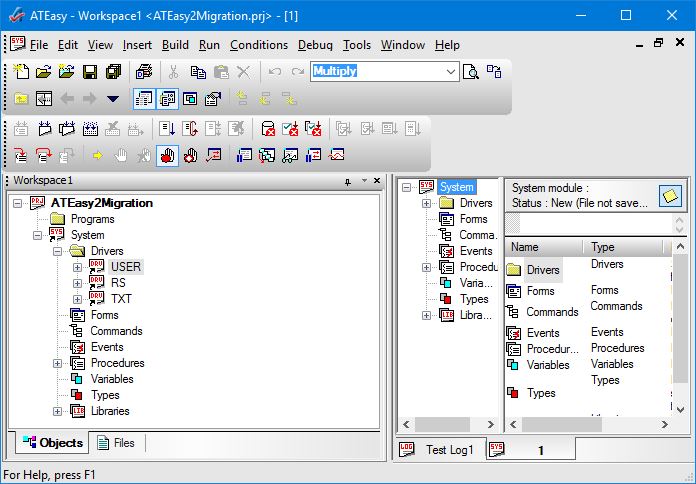Open the Help menu
696x484 pixels.
tap(447, 45)
